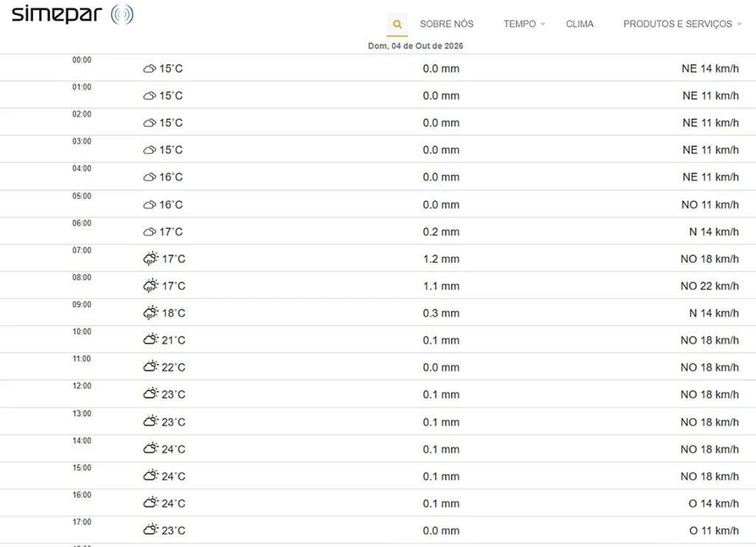Click the NO 22 km/h wind value
Viewport: 756px width, 547px height.
pos(709,286)
